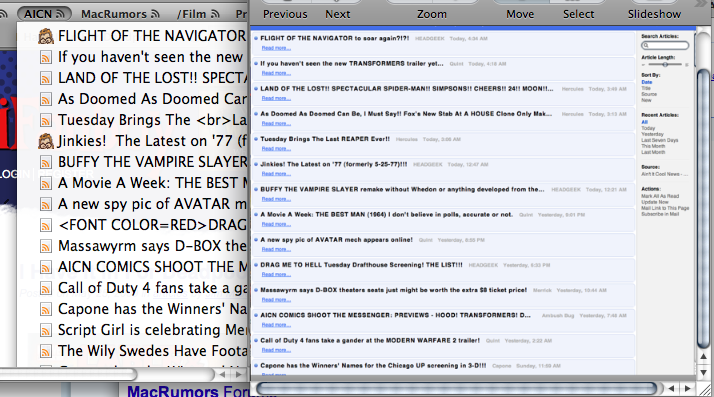
Task: Open the MacRumors feed bookmark
Action: (120, 14)
